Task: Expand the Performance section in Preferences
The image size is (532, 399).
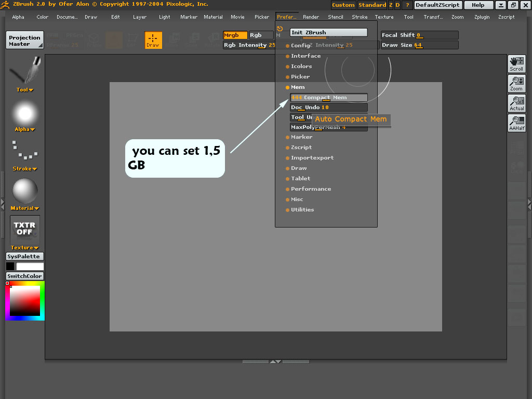Action: point(309,189)
